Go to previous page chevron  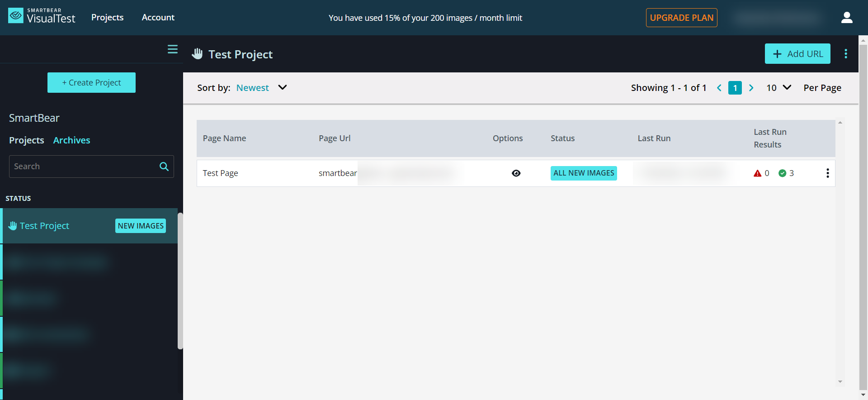coord(719,88)
